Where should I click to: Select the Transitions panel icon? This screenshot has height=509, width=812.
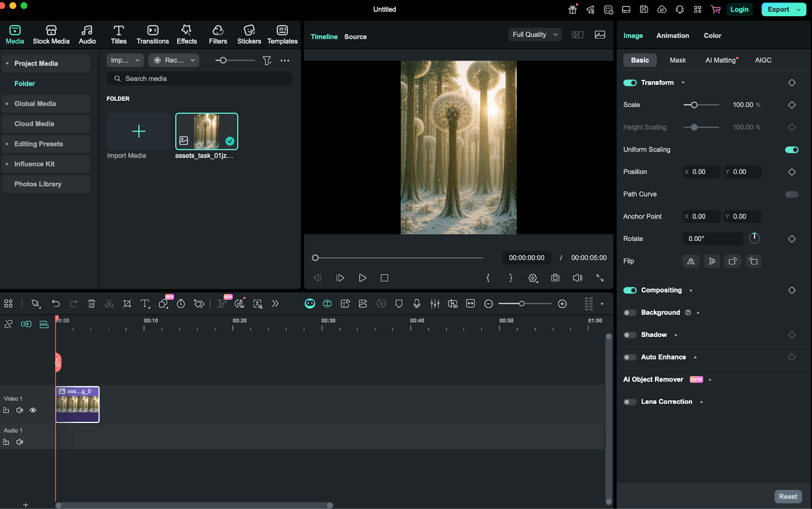(152, 34)
